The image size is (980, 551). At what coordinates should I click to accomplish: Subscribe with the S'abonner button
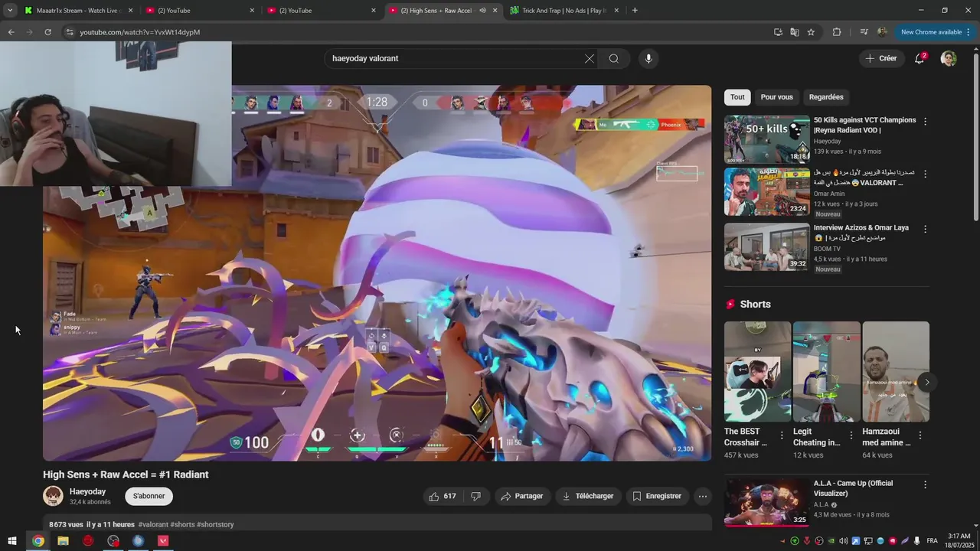pyautogui.click(x=149, y=496)
